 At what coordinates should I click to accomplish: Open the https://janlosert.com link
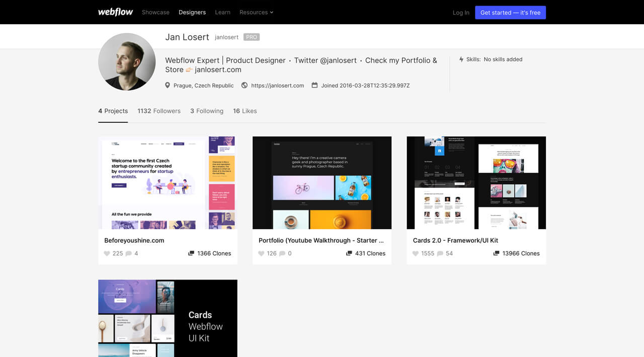click(x=278, y=86)
